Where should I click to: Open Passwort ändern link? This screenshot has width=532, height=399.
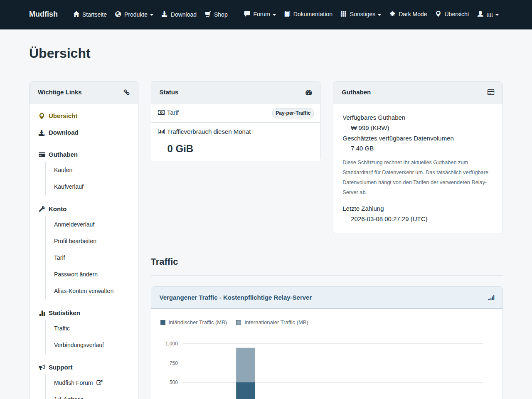coord(76,274)
